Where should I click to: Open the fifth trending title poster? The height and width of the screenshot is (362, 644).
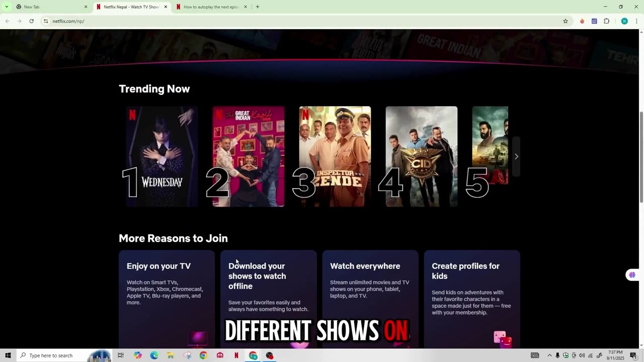tap(490, 156)
